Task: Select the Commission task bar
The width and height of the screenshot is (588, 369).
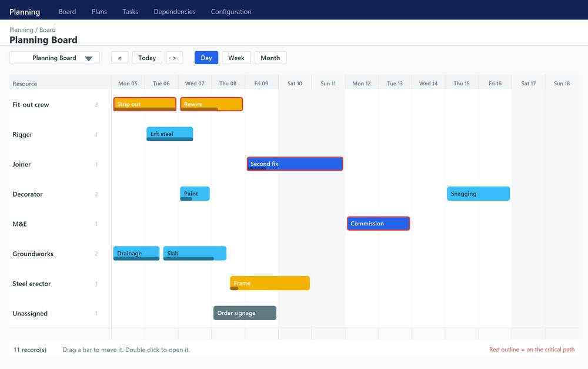Action: (378, 224)
